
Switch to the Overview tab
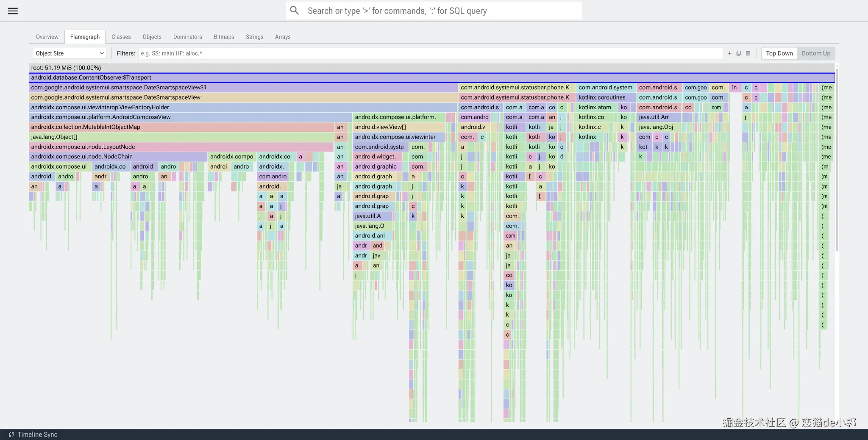[x=47, y=37]
